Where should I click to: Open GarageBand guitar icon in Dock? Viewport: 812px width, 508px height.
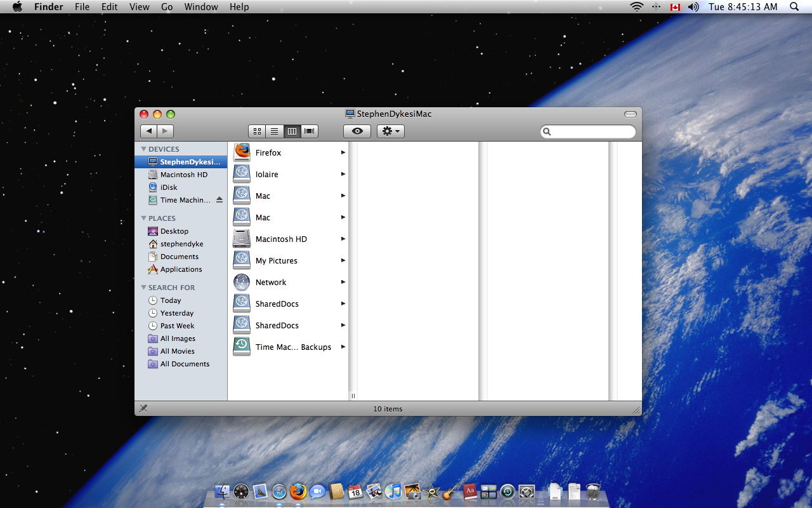450,491
